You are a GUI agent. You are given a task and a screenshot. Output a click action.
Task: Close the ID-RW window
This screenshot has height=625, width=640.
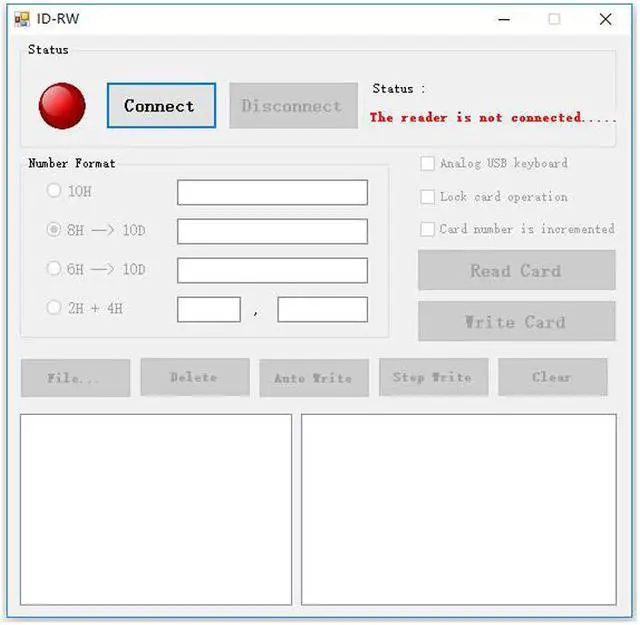click(x=605, y=19)
